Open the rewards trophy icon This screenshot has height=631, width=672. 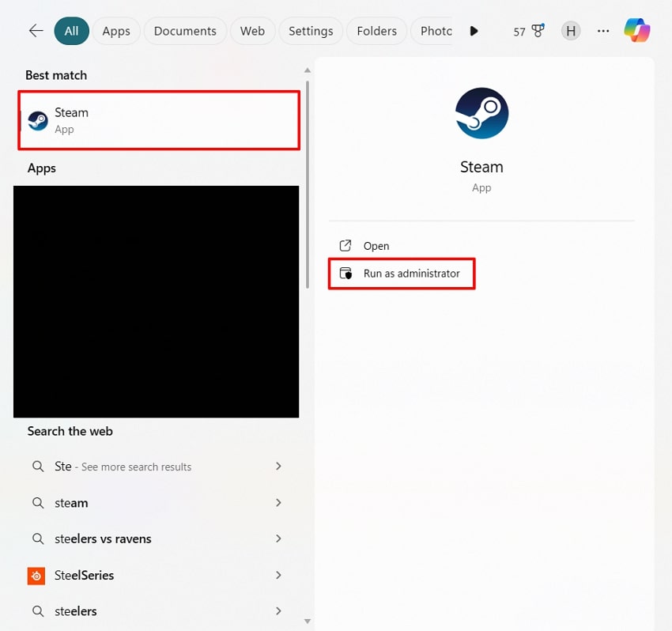[x=538, y=30]
